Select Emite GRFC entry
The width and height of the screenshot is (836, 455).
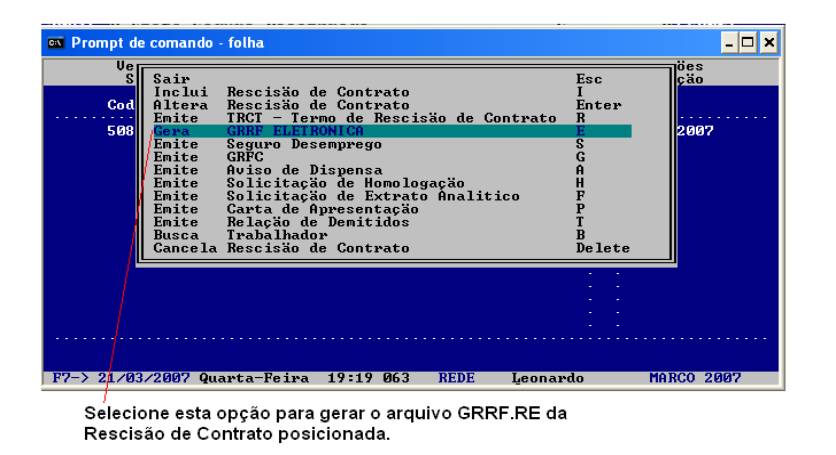tap(392, 157)
